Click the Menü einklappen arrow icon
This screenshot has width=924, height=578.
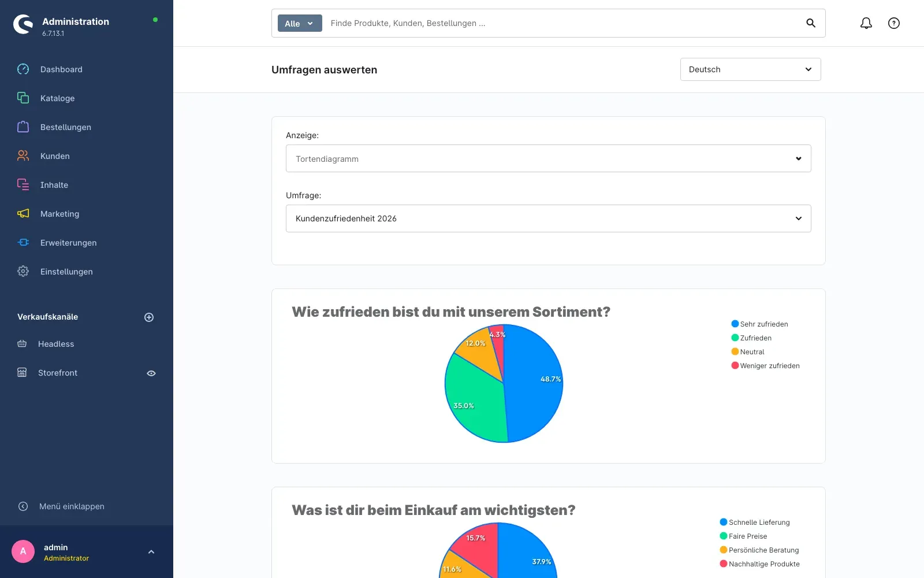[x=23, y=506]
